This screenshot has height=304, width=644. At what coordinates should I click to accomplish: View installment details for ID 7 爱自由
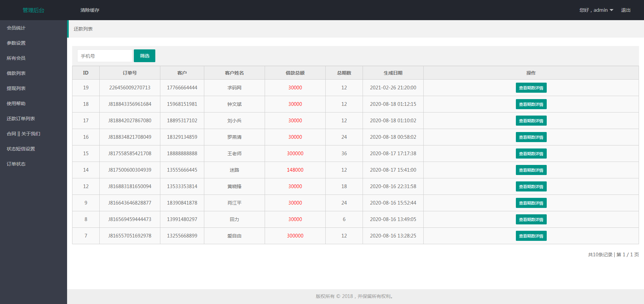pyautogui.click(x=531, y=236)
